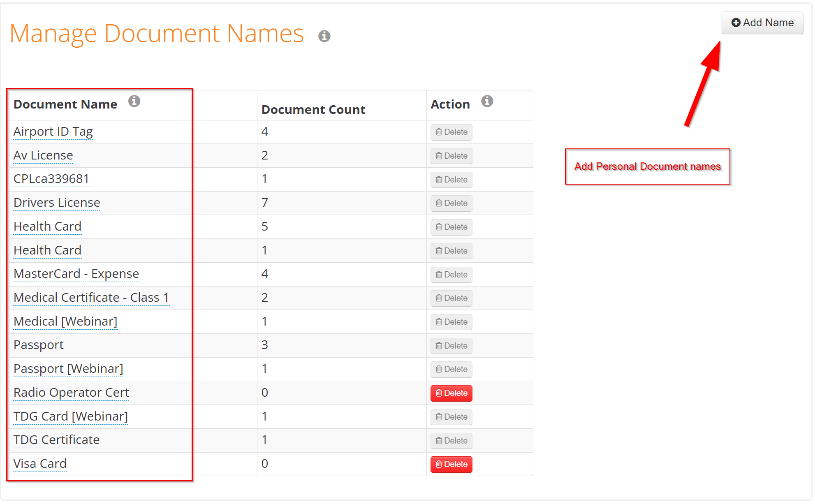
Task: Click the Document Count column header
Action: point(313,110)
